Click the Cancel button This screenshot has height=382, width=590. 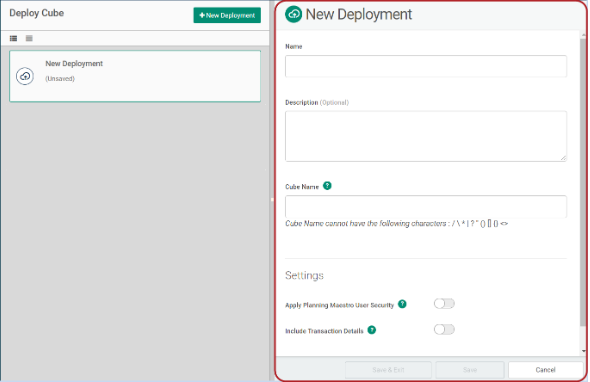545,370
